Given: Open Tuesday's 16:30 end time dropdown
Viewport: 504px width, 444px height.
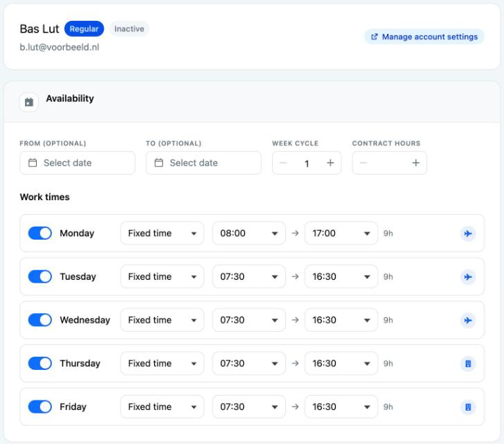Looking at the screenshot, I should pos(341,276).
